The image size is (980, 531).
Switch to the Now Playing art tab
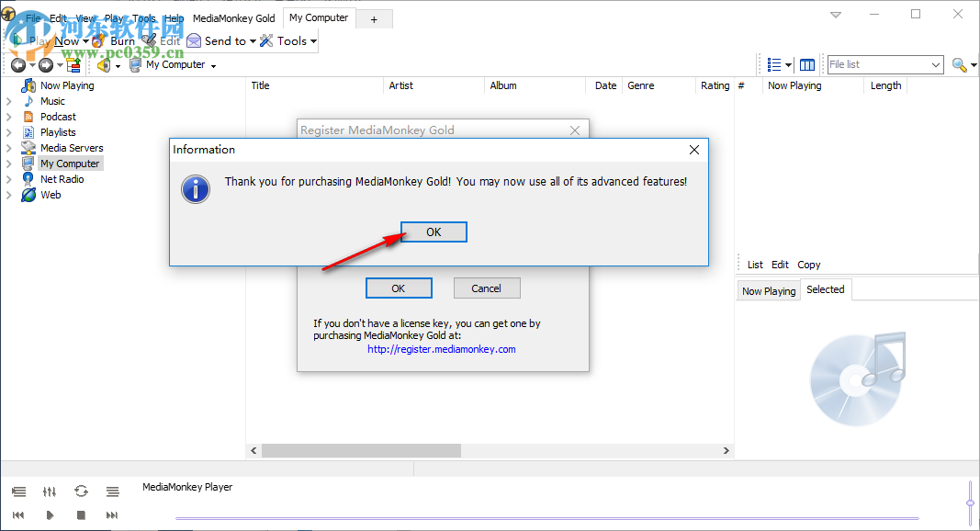[x=769, y=291]
